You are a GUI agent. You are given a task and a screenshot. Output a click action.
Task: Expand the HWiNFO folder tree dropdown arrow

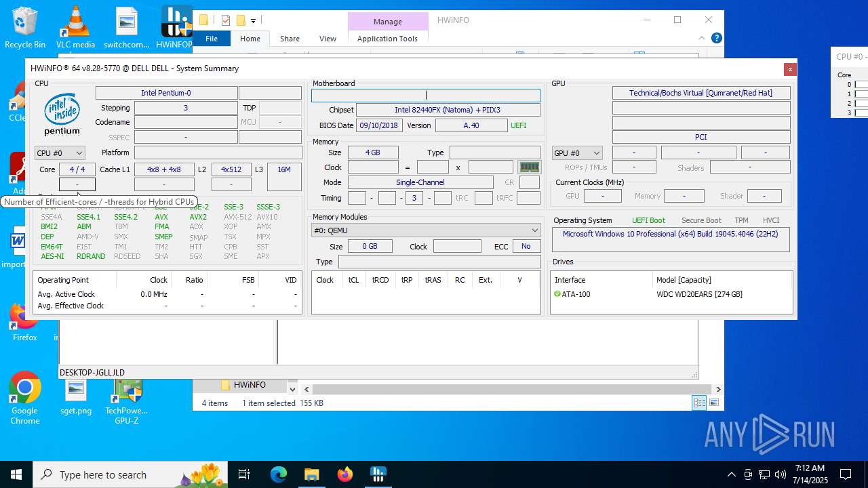pos(292,389)
